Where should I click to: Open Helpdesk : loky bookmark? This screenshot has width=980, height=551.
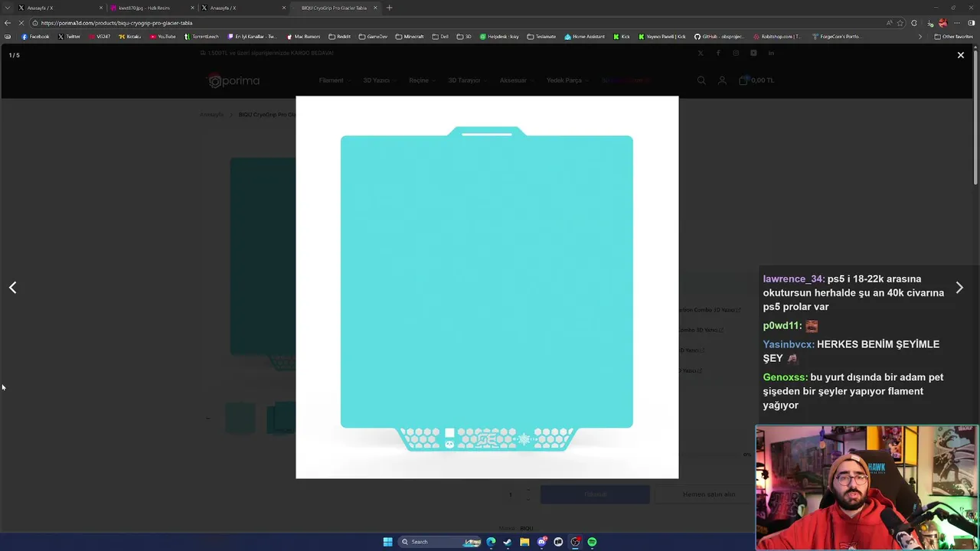(500, 37)
